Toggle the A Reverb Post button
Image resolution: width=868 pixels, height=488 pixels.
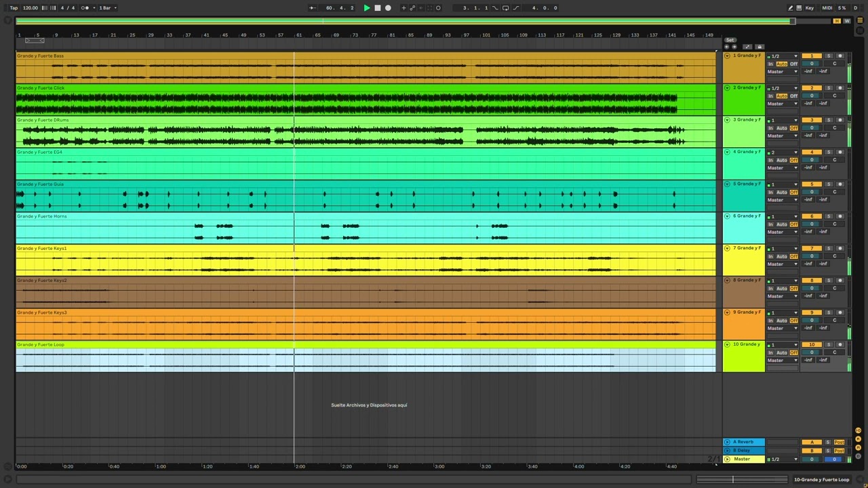pyautogui.click(x=840, y=442)
